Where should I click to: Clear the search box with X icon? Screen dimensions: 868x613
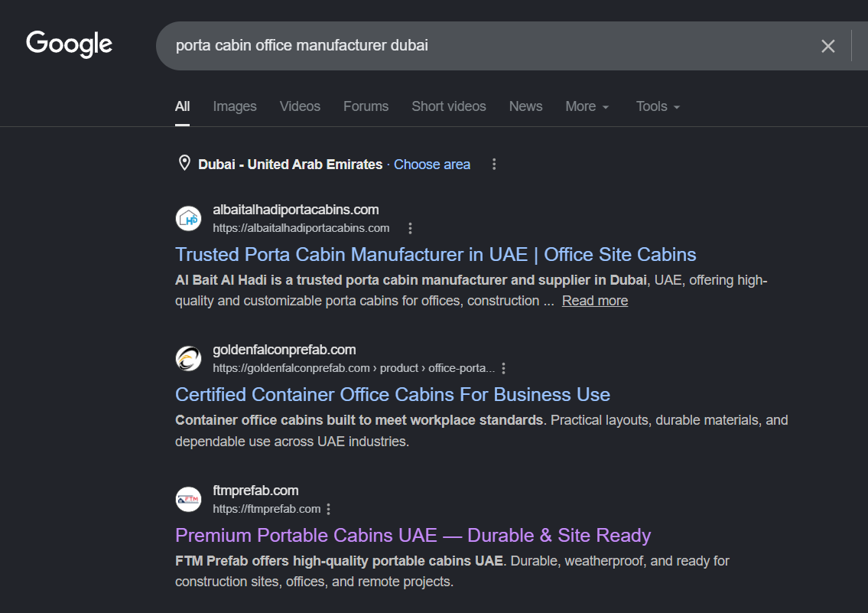(827, 46)
